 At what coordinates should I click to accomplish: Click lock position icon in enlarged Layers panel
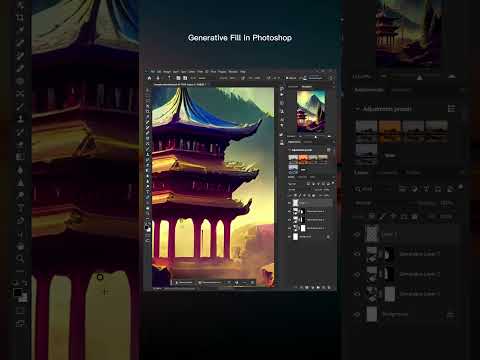pos(393,217)
